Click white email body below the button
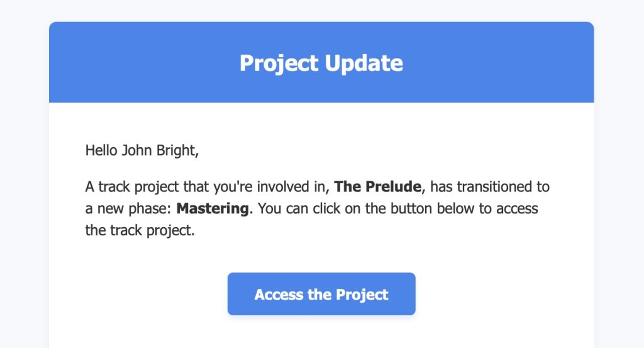This screenshot has height=348, width=644. coord(321,332)
